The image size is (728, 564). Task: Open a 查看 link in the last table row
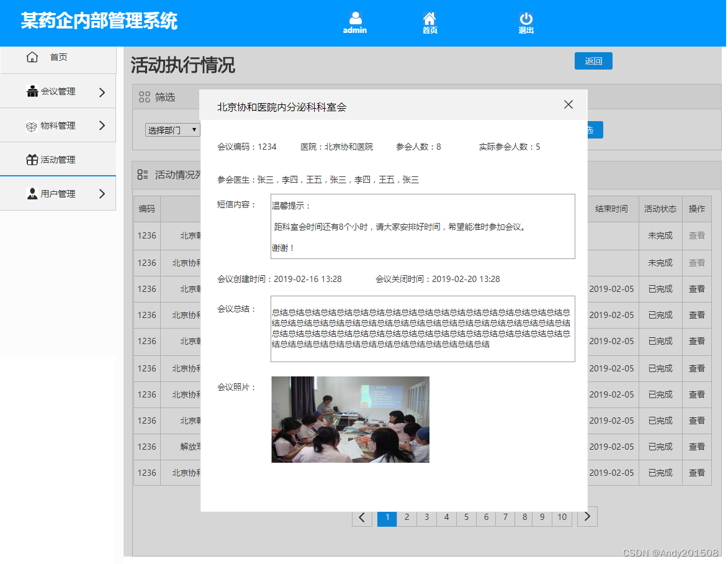click(x=696, y=473)
